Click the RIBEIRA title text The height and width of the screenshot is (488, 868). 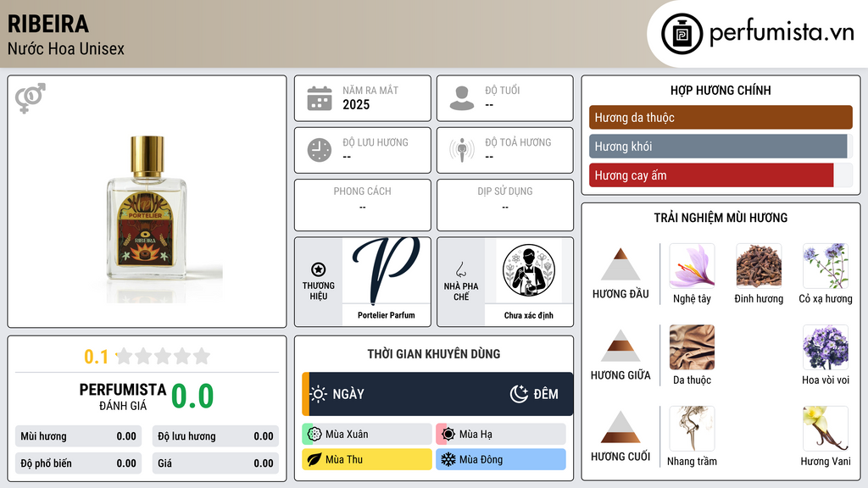(48, 24)
